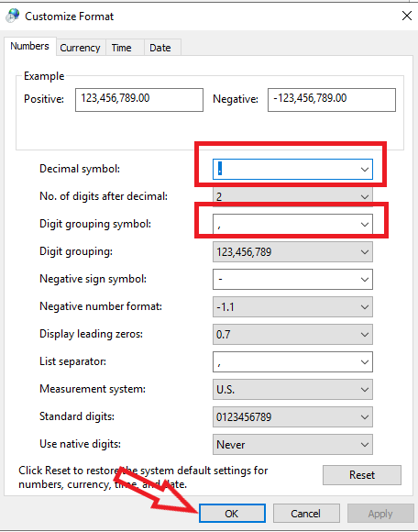The height and width of the screenshot is (532, 418).
Task: Click the "Example" group heading
Action: (44, 76)
